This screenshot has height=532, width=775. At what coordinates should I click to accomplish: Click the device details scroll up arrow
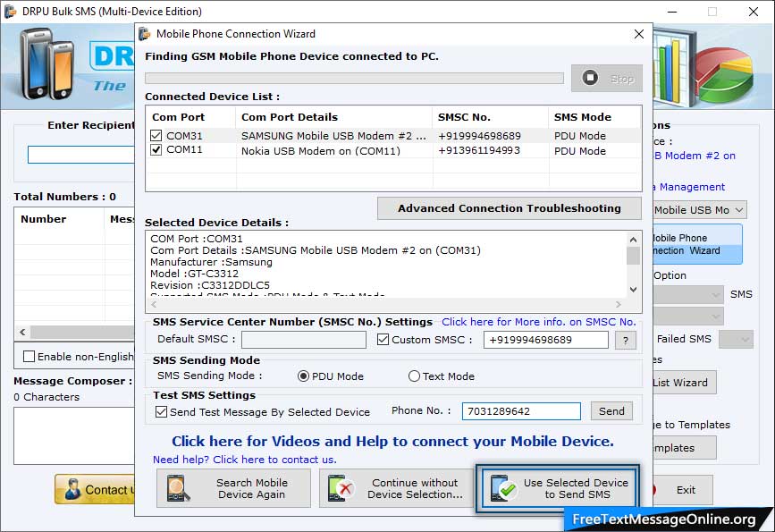click(x=633, y=240)
